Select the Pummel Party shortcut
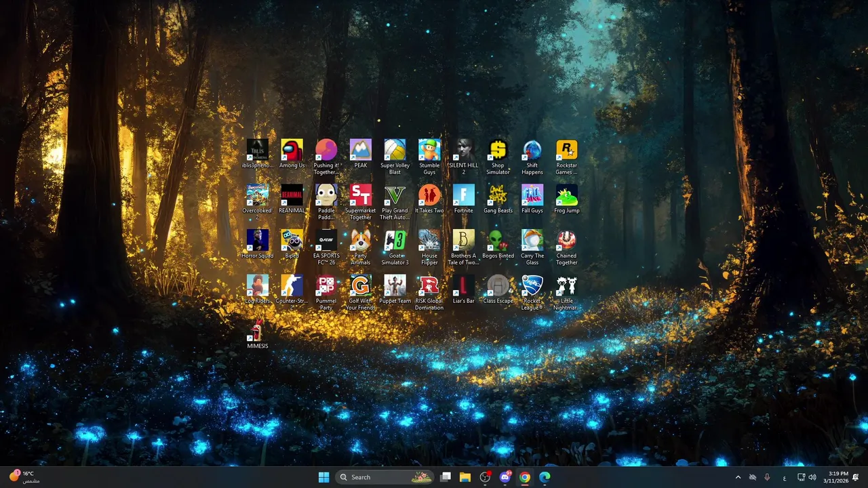The width and height of the screenshot is (868, 488). pos(326,292)
